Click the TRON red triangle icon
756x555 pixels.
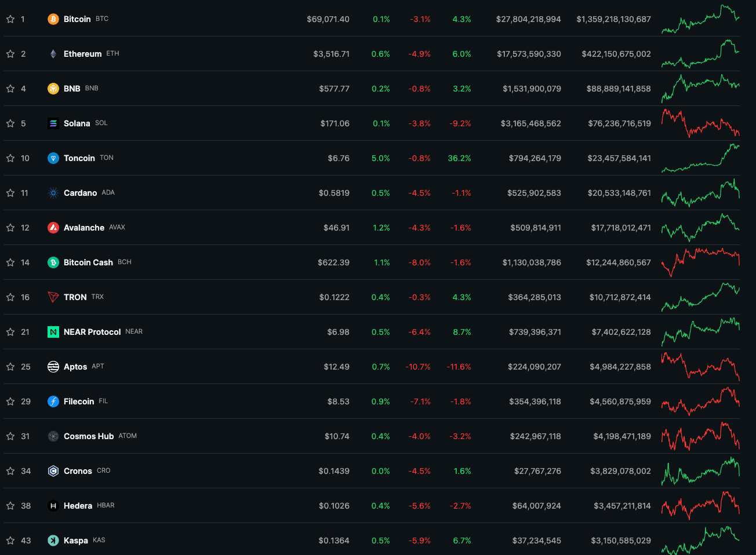coord(53,297)
